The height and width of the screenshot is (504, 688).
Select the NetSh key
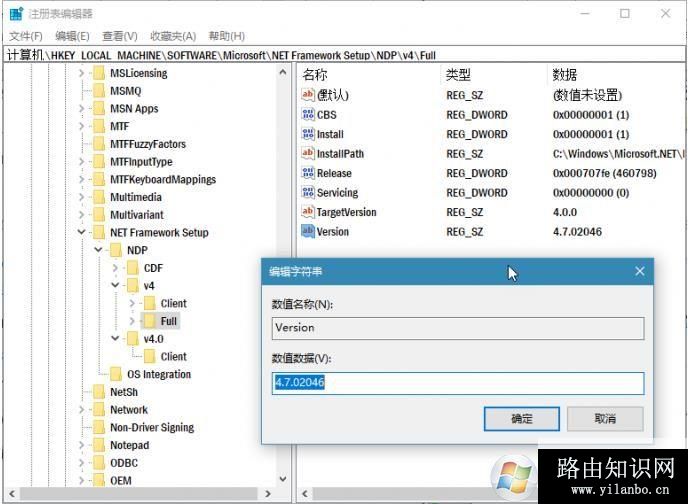(124, 392)
